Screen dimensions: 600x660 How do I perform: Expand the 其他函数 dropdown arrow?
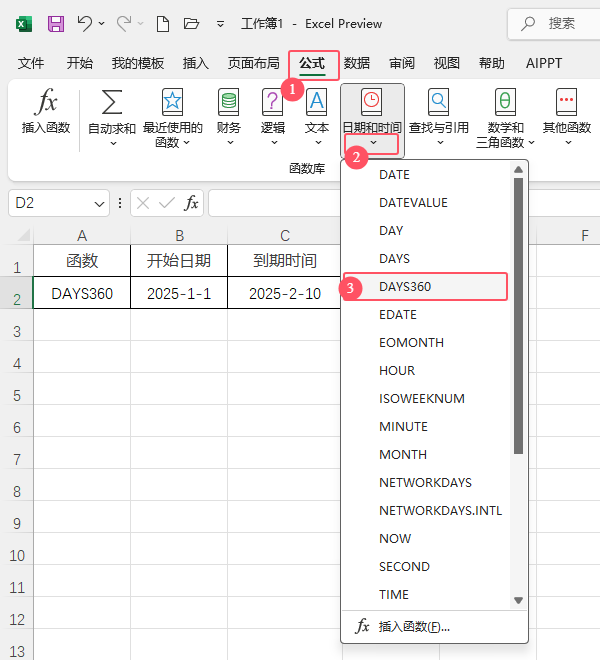coord(568,143)
